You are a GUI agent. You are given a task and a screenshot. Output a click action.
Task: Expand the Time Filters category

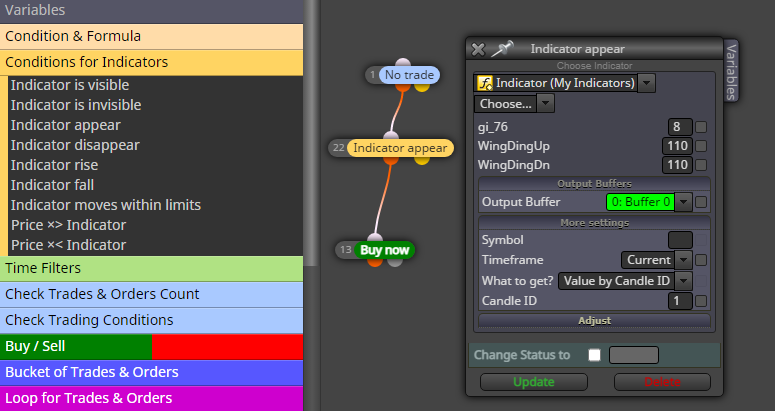pyautogui.click(x=151, y=268)
